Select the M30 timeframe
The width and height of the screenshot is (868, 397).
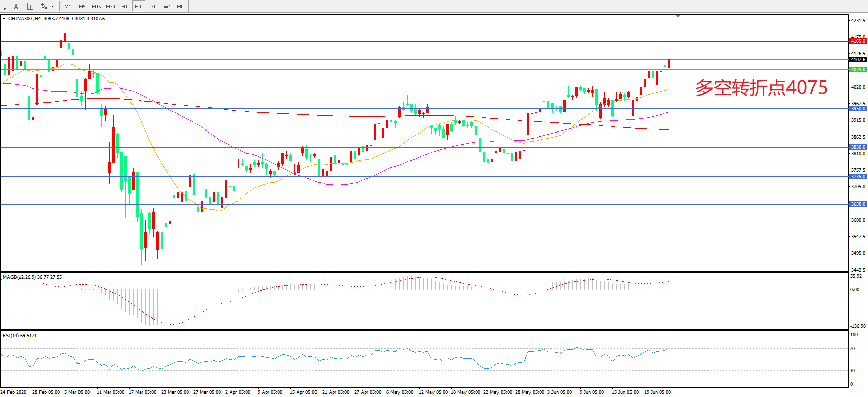(x=110, y=6)
